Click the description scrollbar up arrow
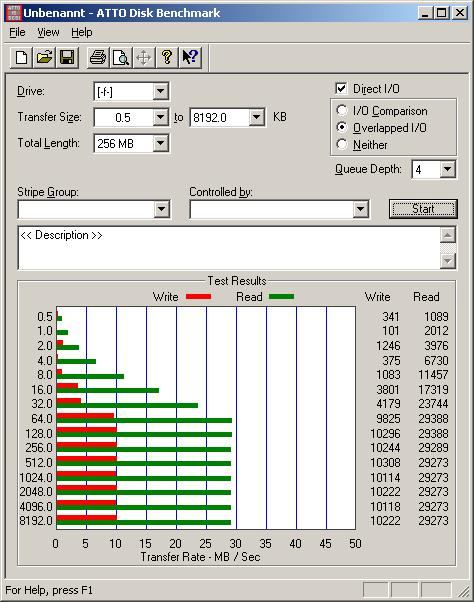The height and width of the screenshot is (602, 474). [x=448, y=235]
